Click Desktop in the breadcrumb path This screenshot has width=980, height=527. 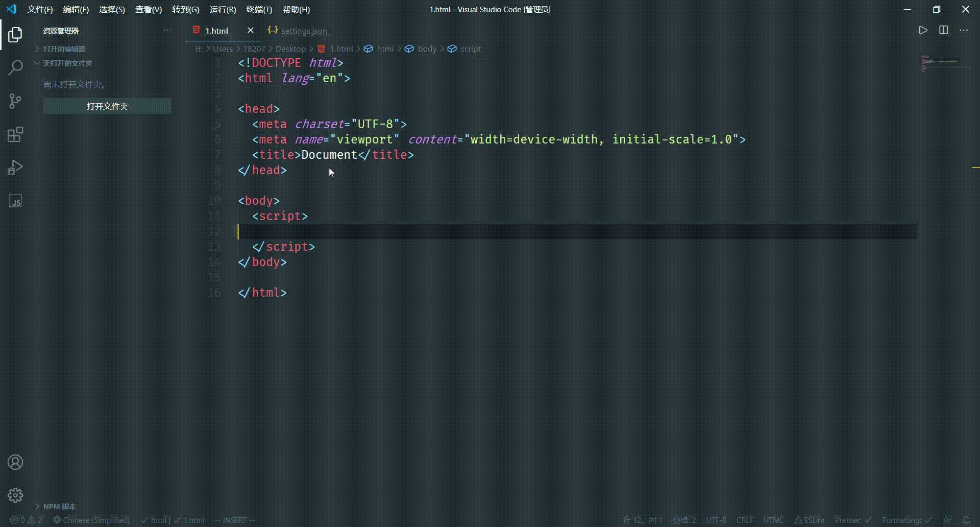[x=290, y=49]
